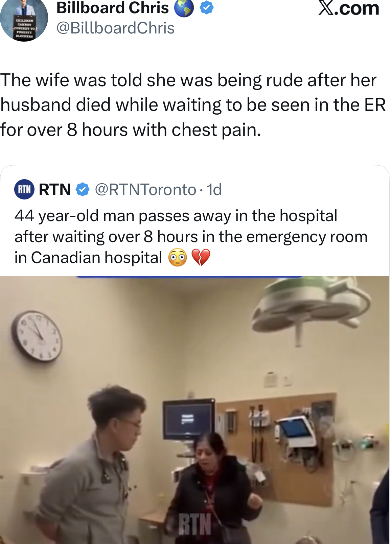
Task: Click the wall clock in the video
Action: (x=37, y=336)
